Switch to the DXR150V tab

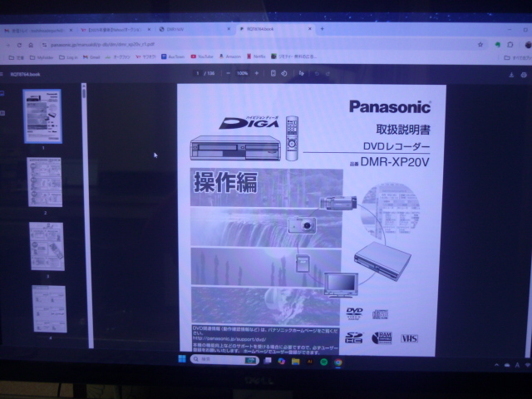(195, 30)
